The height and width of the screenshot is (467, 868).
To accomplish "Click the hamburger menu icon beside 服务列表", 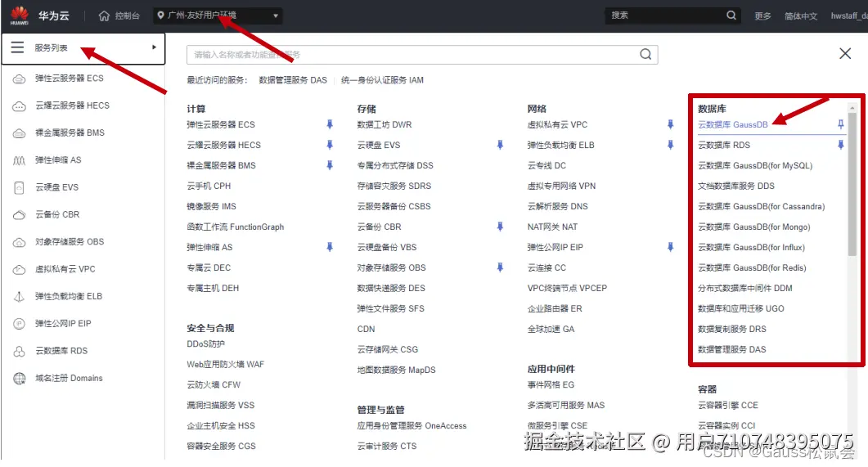I will tap(17, 47).
